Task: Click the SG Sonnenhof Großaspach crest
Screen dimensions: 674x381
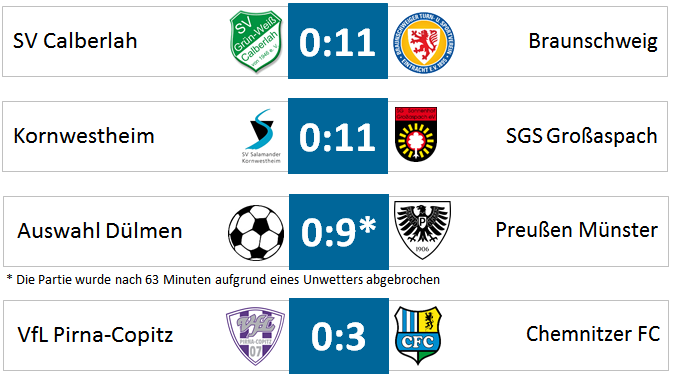Action: 416,135
